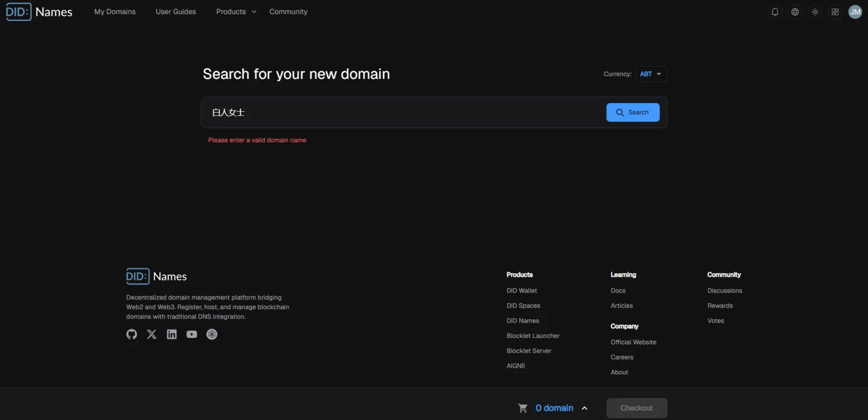Open the language globe selector
Viewport: 868px width, 420px height.
795,12
